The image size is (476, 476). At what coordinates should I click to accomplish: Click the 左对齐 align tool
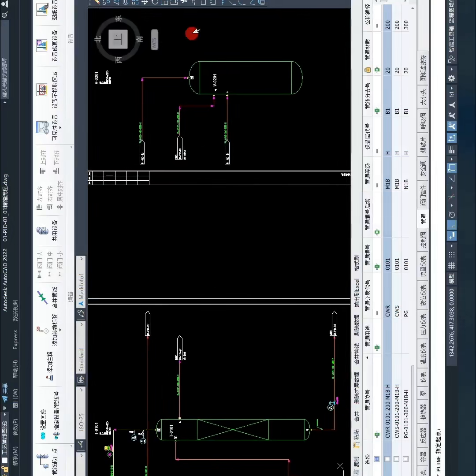[40, 198]
